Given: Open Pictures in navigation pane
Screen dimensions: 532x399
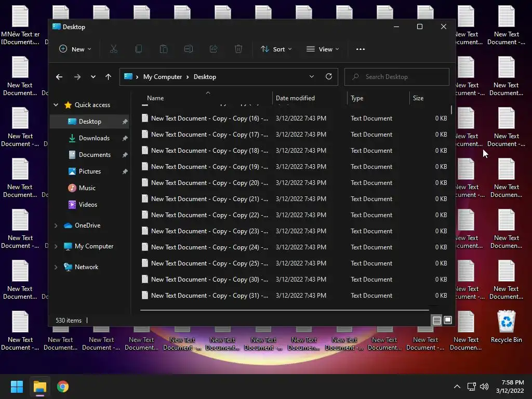Looking at the screenshot, I should 89,171.
